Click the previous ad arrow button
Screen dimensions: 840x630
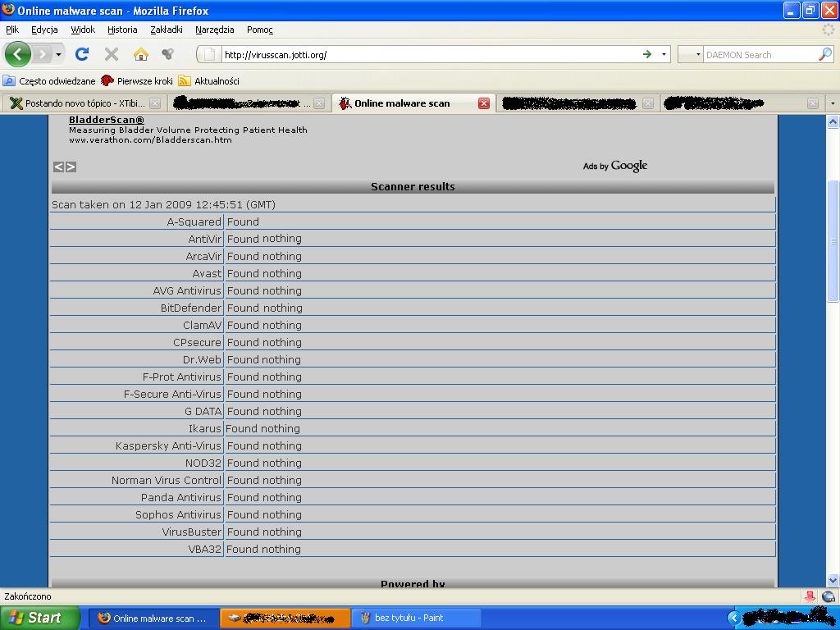(x=58, y=167)
